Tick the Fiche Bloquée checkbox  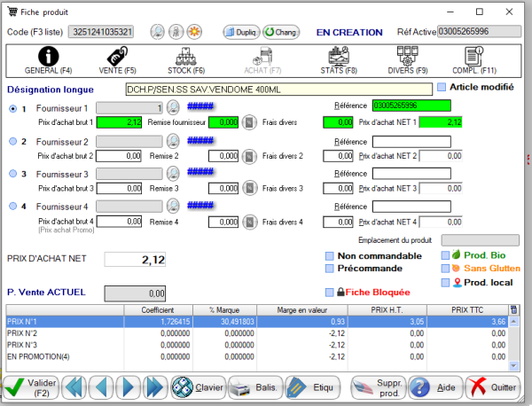pos(330,292)
